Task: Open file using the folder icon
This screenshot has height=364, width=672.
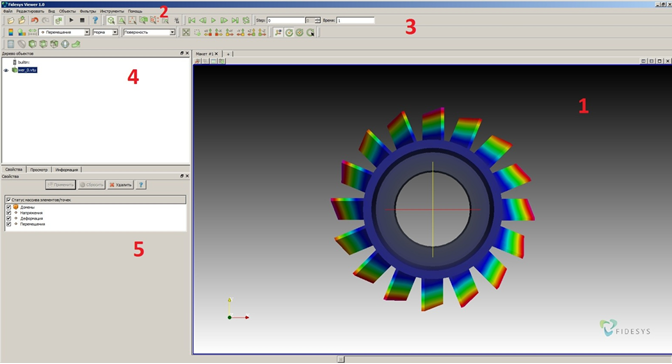Action: pos(10,20)
